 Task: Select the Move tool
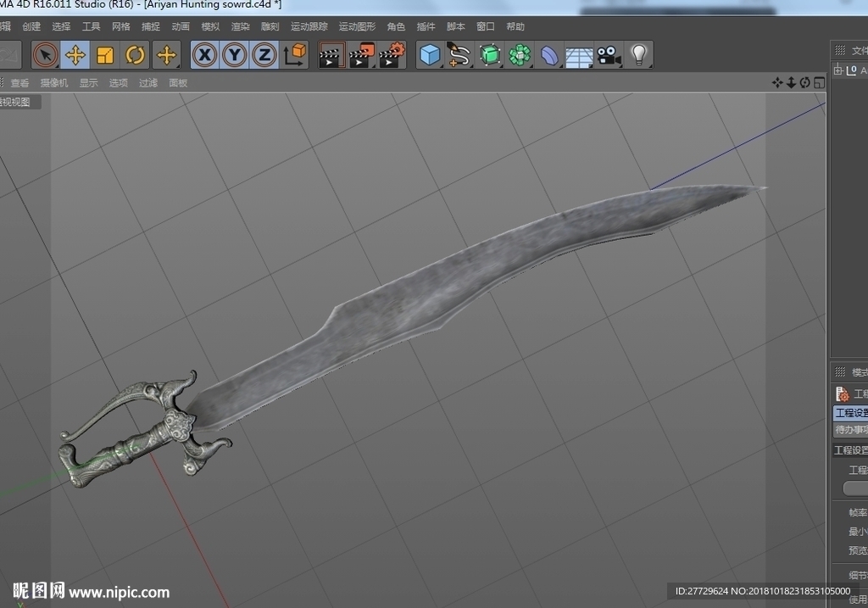pyautogui.click(x=75, y=55)
